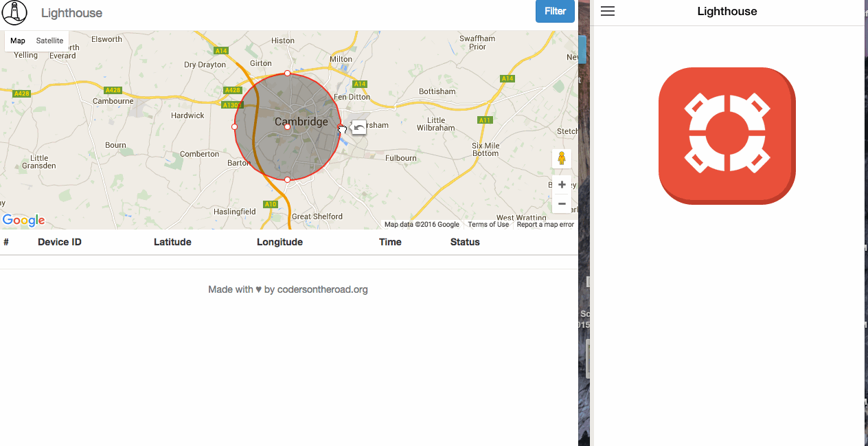Image resolution: width=868 pixels, height=446 pixels.
Task: Click the circle's center handle
Action: point(287,126)
